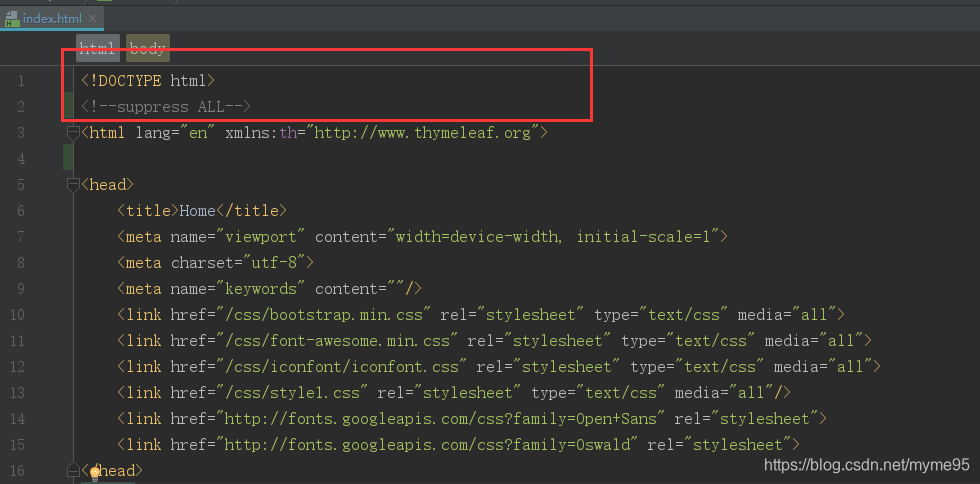
Task: Click line number 15 in gutter
Action: pos(18,445)
